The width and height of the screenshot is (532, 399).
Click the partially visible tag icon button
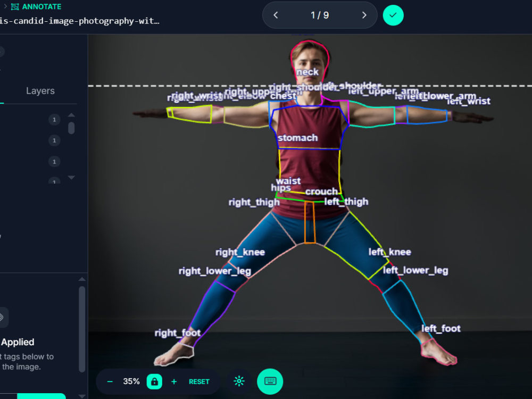(x=3, y=317)
